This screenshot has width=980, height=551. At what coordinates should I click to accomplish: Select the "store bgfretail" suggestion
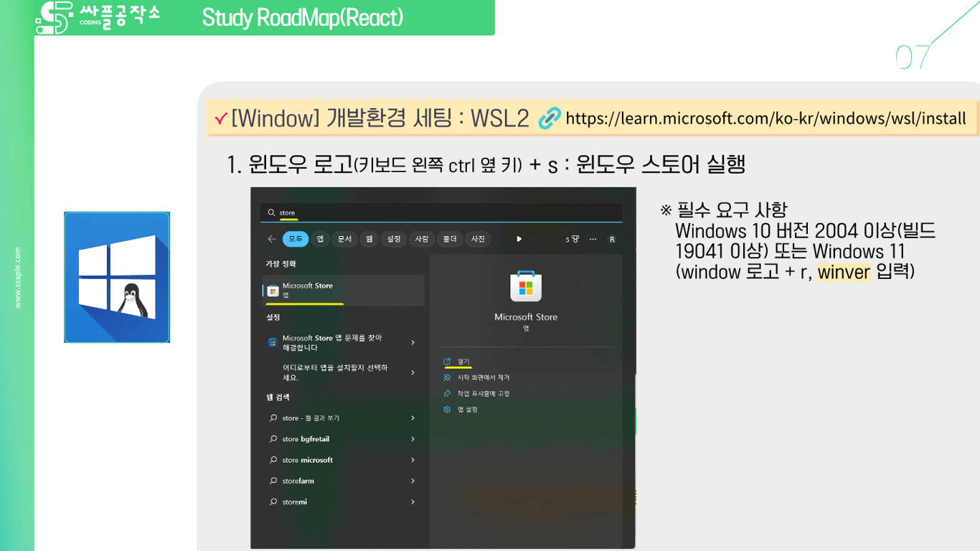(344, 439)
